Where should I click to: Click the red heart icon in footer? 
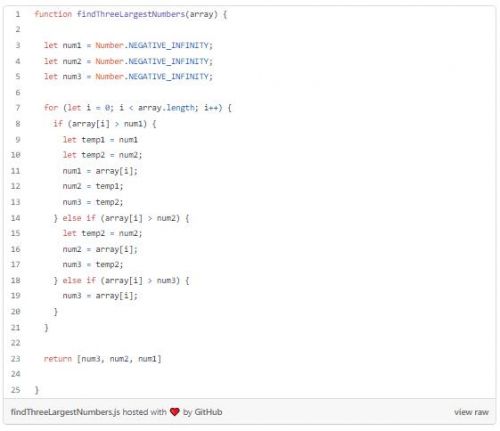175,412
